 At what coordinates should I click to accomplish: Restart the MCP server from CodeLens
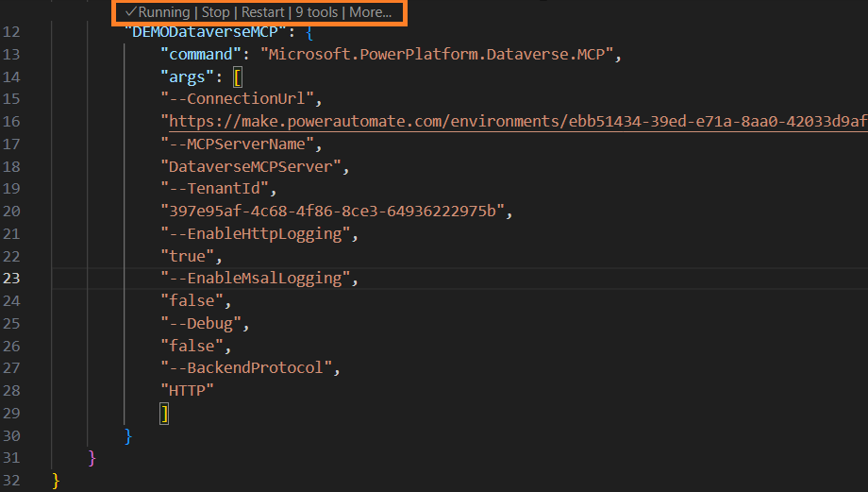coord(262,13)
